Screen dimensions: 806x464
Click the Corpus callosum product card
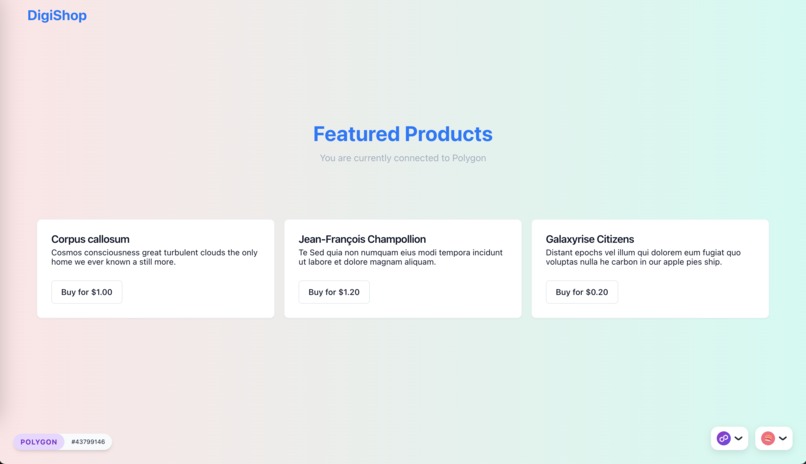(x=156, y=269)
